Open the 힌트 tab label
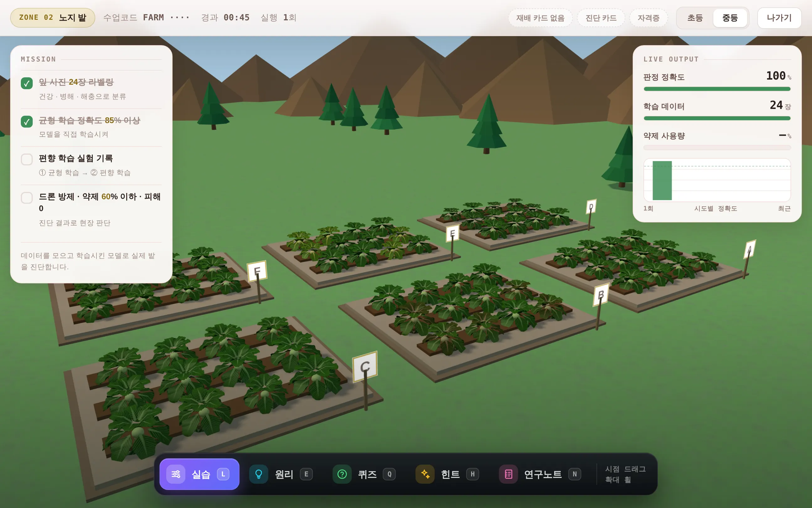This screenshot has height=508, width=812. 450,474
